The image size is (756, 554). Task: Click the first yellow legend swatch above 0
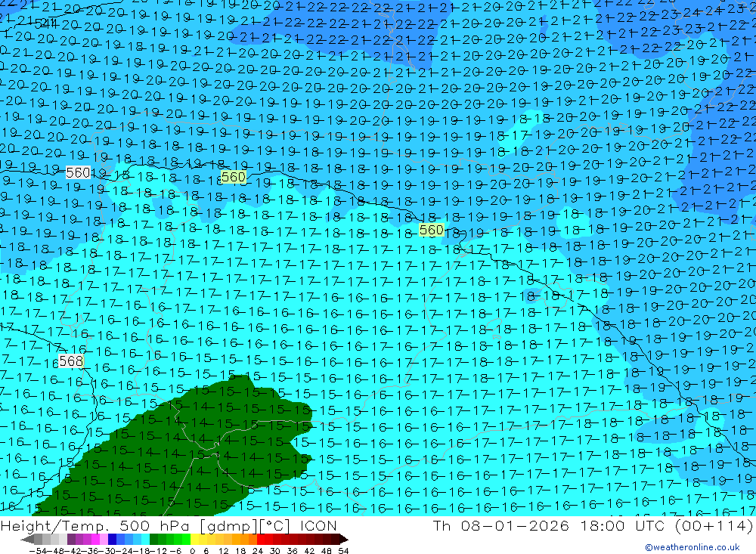tap(195, 539)
